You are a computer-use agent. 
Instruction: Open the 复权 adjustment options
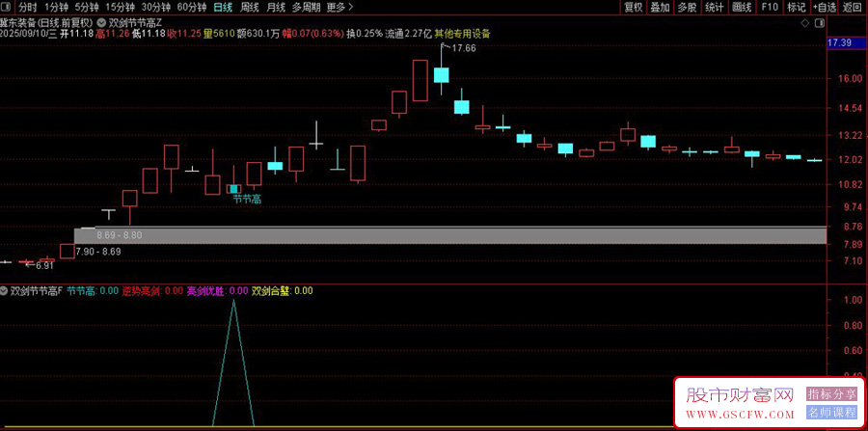point(634,7)
